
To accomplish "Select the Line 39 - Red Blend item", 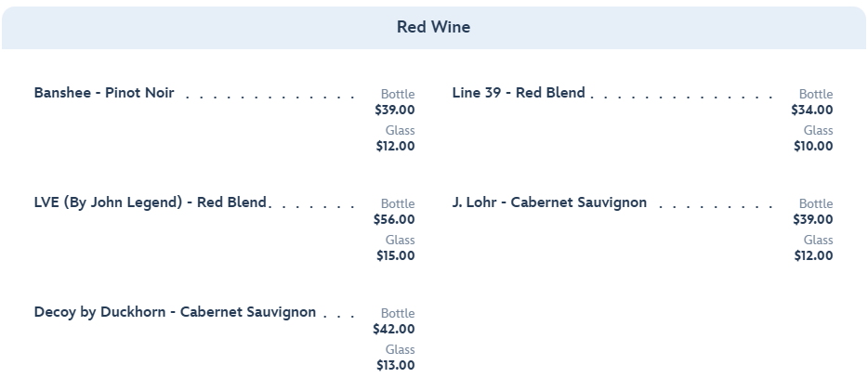I will pyautogui.click(x=519, y=93).
